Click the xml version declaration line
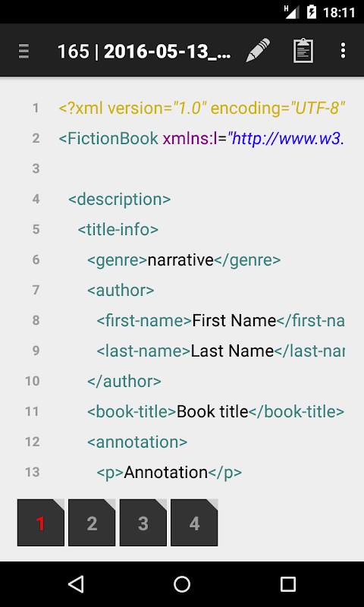This screenshot has height=607, width=364. pos(202,109)
